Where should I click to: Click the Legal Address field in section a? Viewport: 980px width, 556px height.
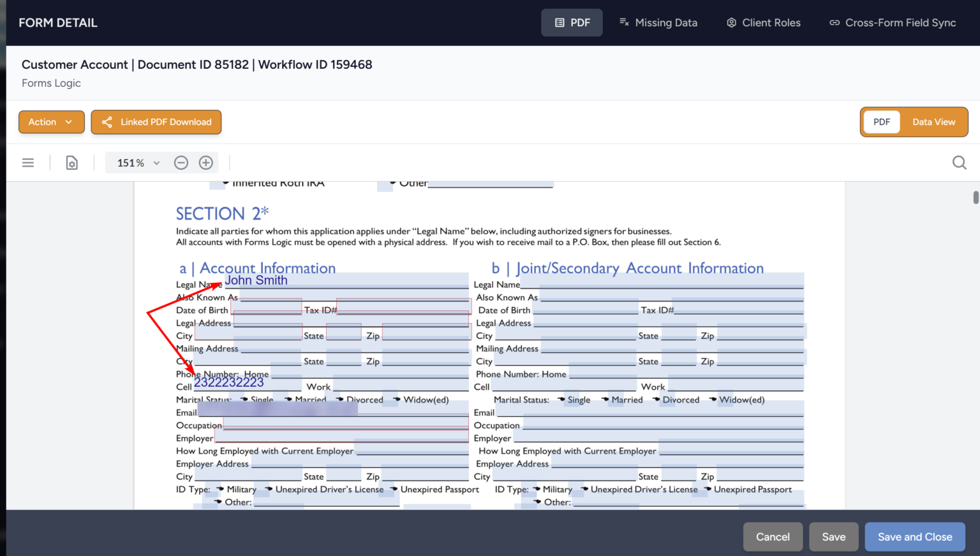[x=352, y=319]
